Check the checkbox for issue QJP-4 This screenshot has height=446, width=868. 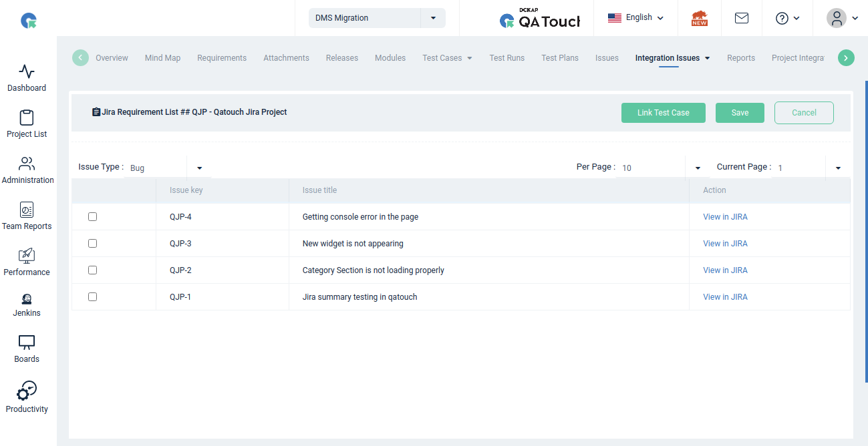click(92, 216)
